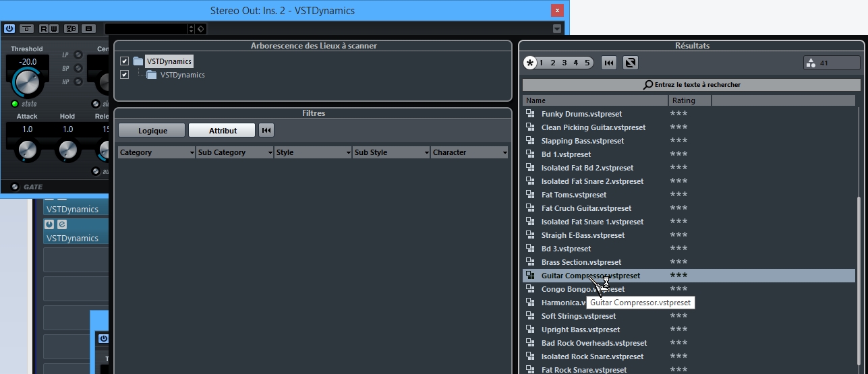Adjust the Attack knob
This screenshot has height=374, width=868.
(27, 149)
